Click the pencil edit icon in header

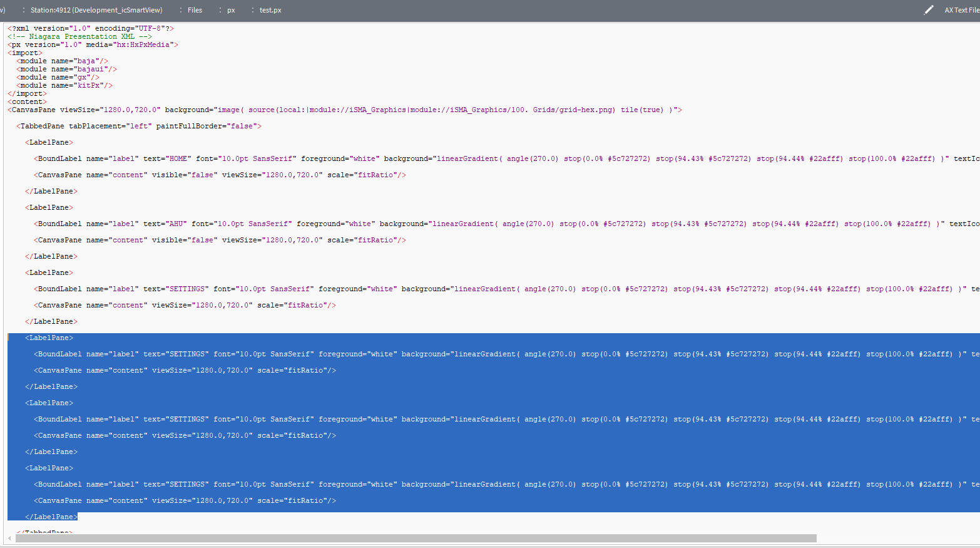[929, 10]
